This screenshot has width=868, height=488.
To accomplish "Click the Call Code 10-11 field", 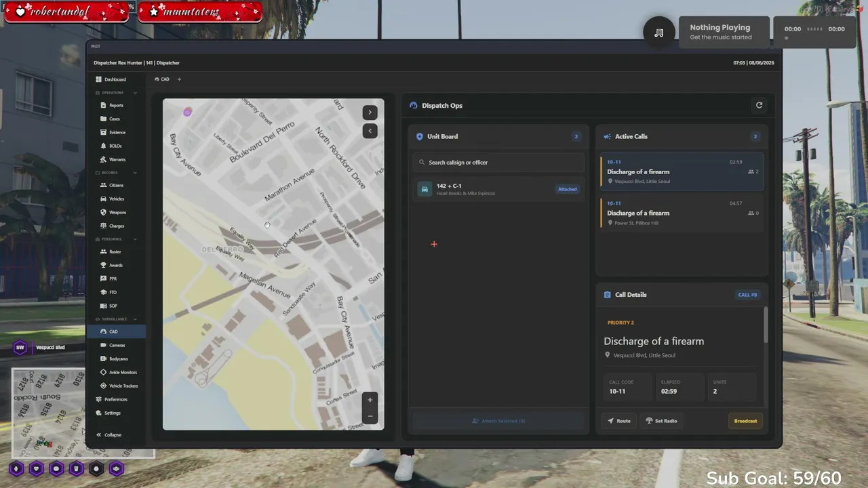I will click(x=627, y=387).
